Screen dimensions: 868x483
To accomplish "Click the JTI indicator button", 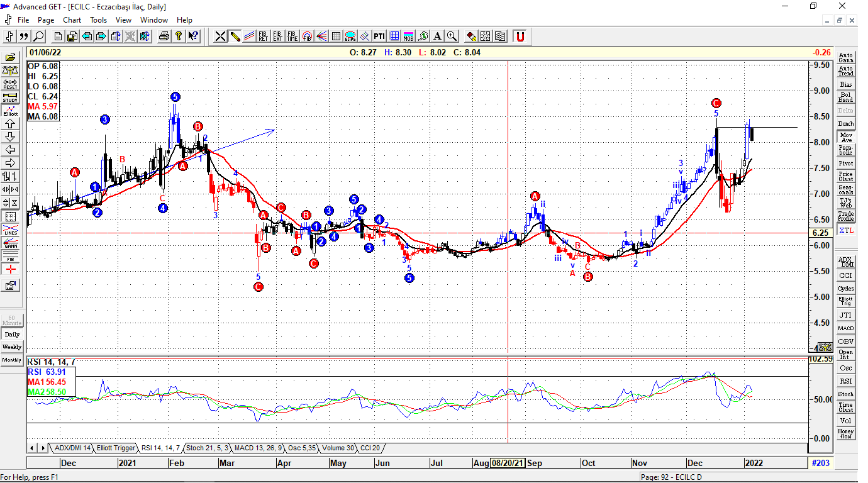I will pyautogui.click(x=846, y=315).
